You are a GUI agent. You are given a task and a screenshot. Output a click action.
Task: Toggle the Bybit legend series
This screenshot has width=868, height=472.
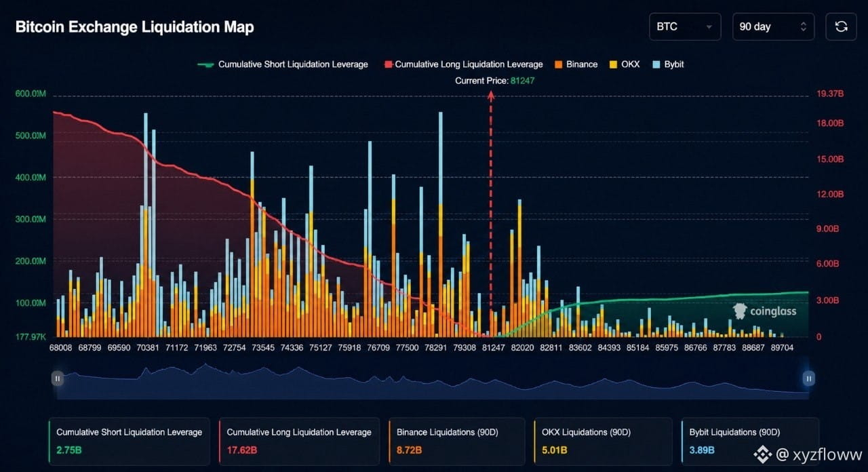[668, 64]
